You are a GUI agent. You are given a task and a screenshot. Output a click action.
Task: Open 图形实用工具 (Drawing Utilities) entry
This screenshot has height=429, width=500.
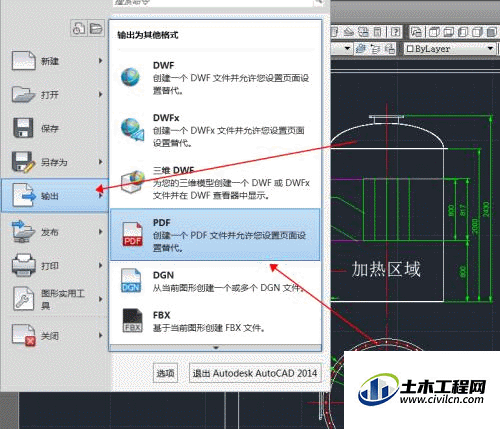pos(55,299)
